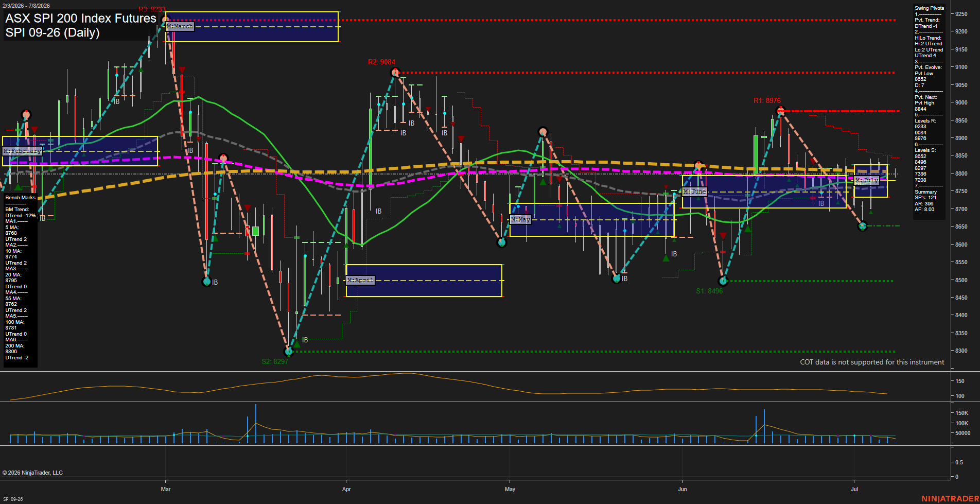Click the 20 MA: 8795 benchmark entry

pyautogui.click(x=13, y=277)
